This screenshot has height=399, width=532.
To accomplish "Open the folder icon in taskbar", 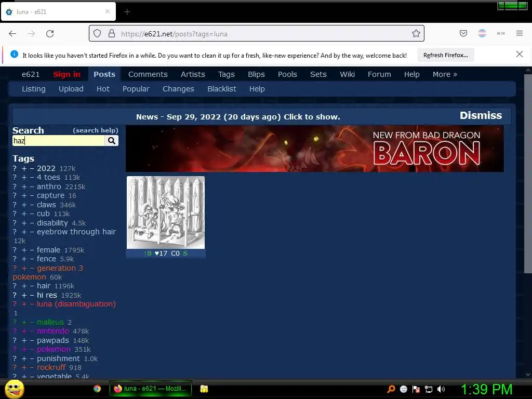I will click(x=204, y=389).
